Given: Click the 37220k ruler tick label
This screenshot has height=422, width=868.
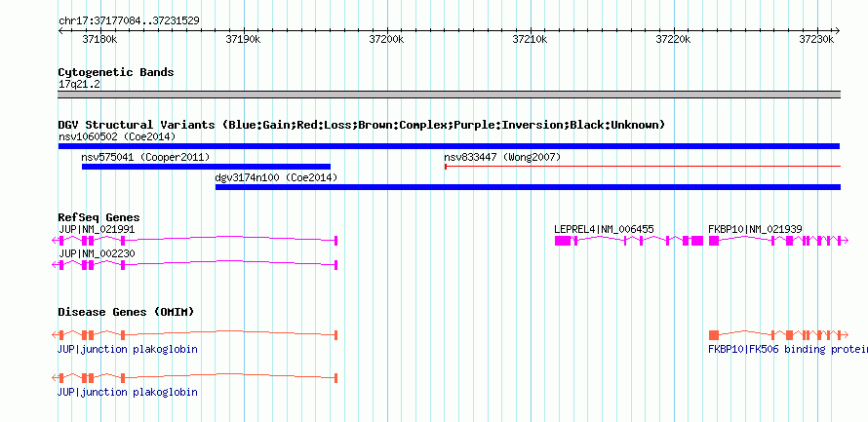Looking at the screenshot, I should coord(673,39).
